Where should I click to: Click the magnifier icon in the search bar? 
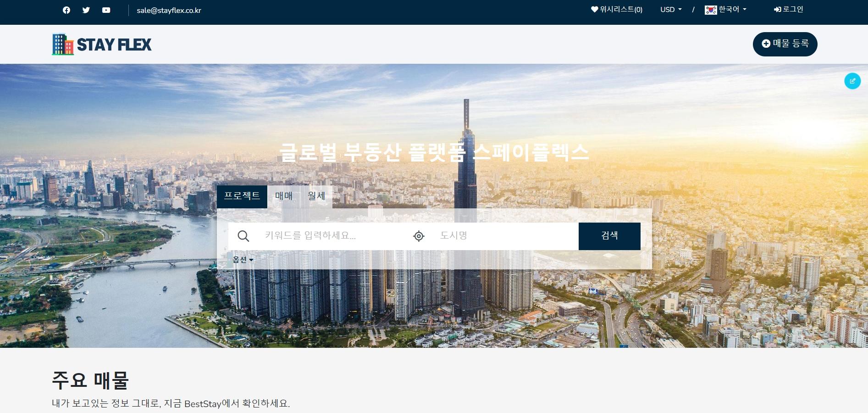point(243,236)
